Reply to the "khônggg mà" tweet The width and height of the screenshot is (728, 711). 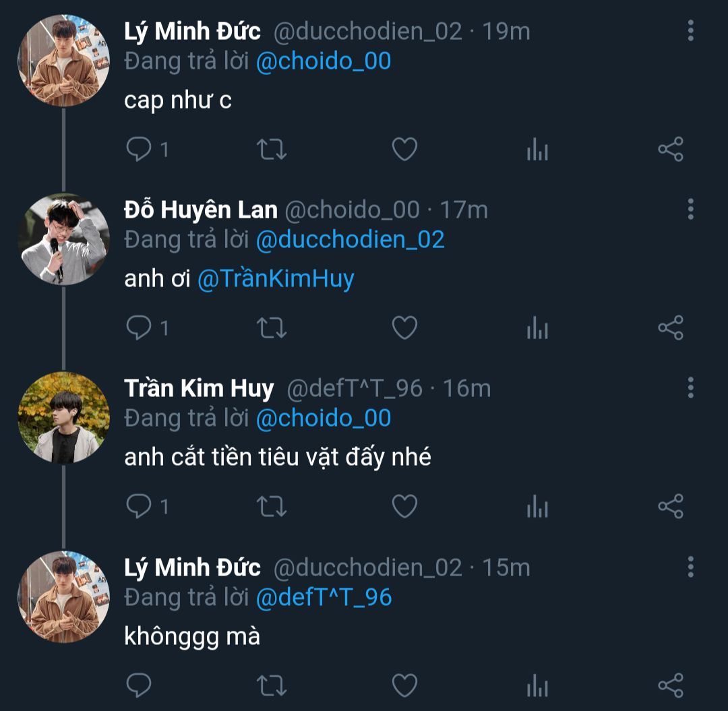coord(139,685)
